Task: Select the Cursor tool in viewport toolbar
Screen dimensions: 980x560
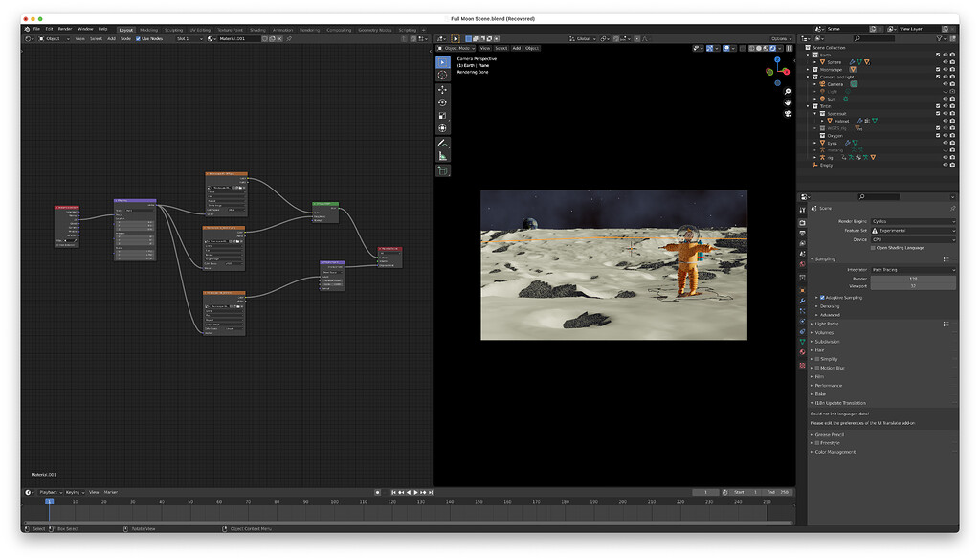Action: click(x=442, y=75)
